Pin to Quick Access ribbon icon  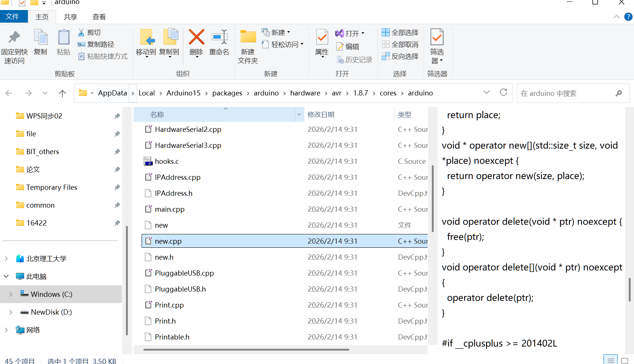14,46
